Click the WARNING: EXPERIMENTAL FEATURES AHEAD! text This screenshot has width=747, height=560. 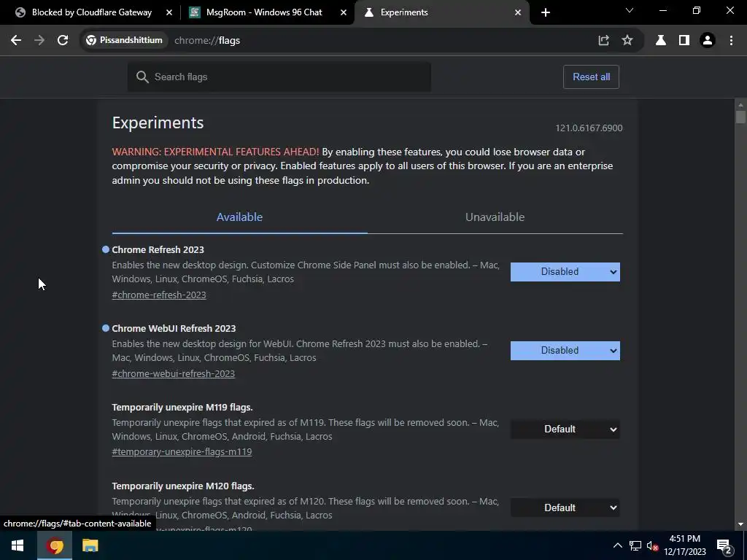point(215,152)
